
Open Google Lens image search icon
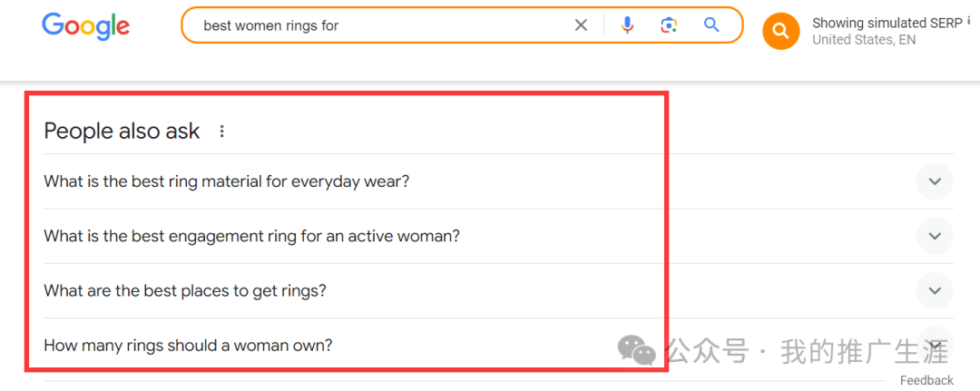click(x=669, y=25)
